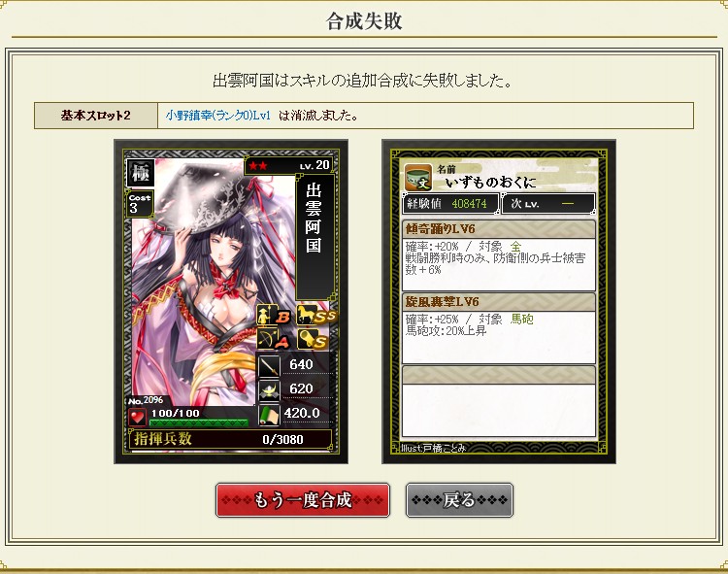
Task: Select the 旋風轟撃LV6 skill header
Action: tap(499, 302)
